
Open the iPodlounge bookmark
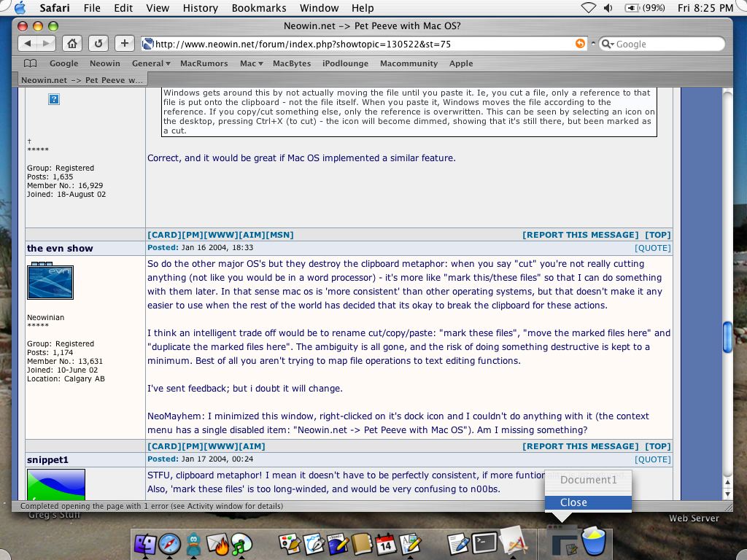pos(345,63)
